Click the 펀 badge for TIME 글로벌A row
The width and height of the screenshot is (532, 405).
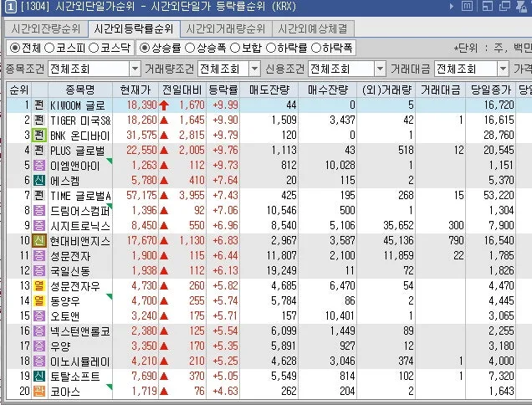pos(39,195)
